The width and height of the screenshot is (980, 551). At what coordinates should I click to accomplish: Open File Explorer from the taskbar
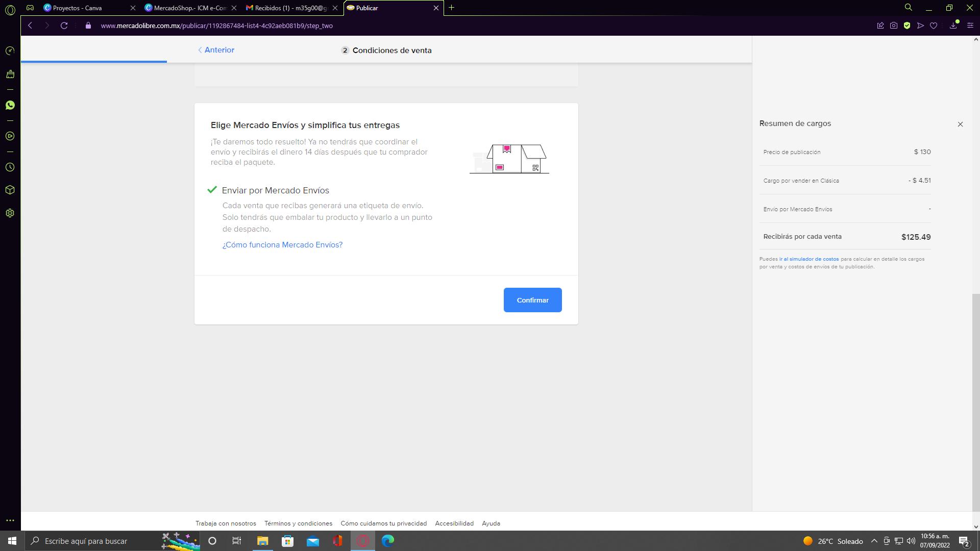262,541
